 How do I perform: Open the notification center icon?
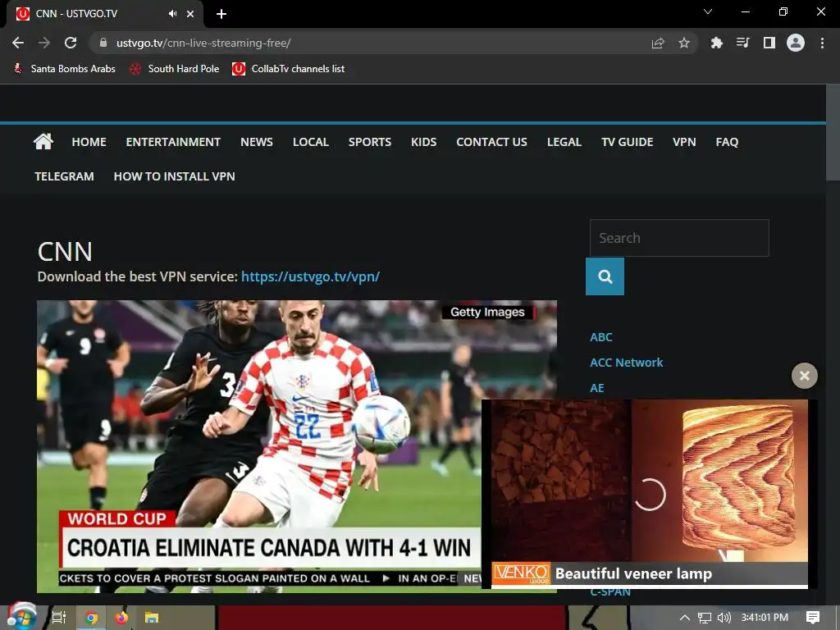tap(813, 618)
